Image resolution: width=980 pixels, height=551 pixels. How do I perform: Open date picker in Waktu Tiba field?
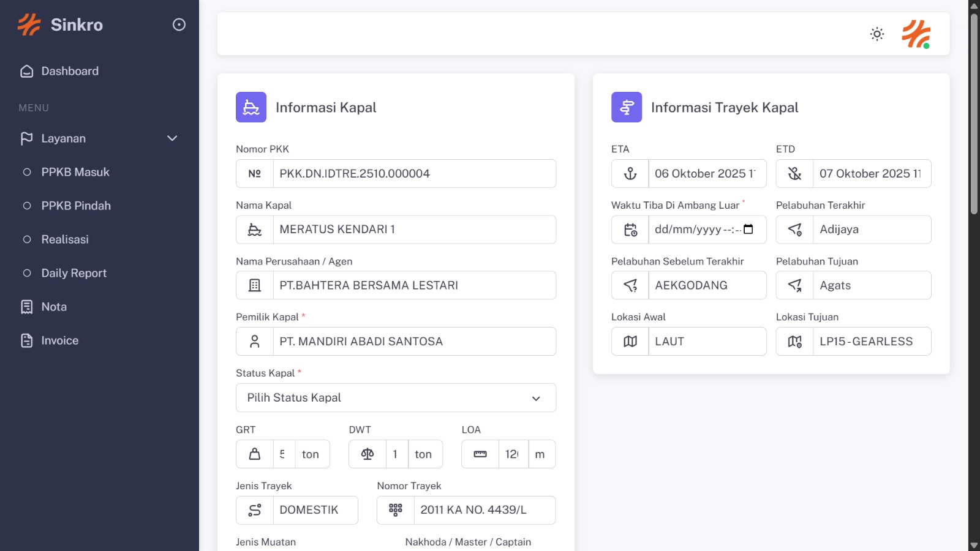coord(748,230)
